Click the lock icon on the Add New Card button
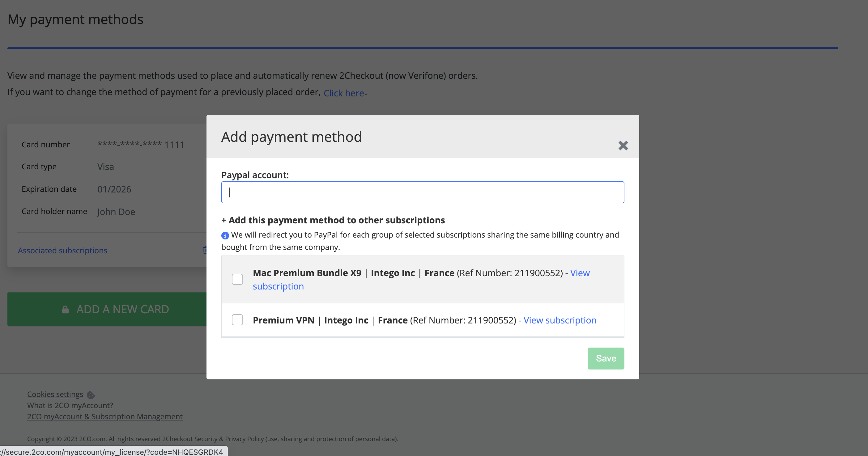This screenshot has width=868, height=456. tap(65, 310)
